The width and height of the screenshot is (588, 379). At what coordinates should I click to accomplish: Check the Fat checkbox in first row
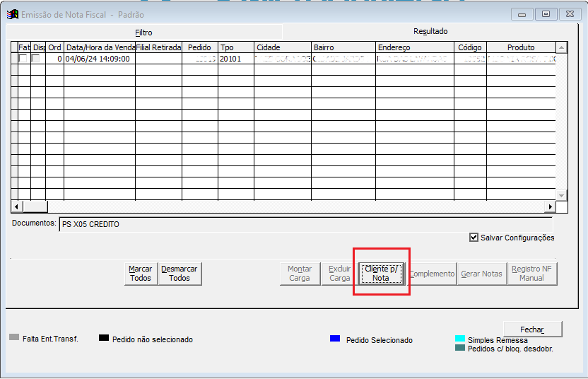click(x=23, y=59)
